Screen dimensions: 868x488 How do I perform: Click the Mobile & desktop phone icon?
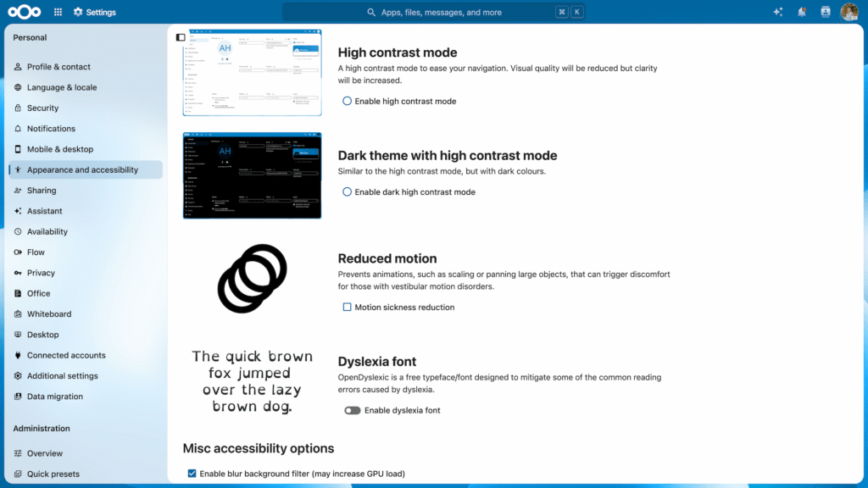tap(18, 149)
